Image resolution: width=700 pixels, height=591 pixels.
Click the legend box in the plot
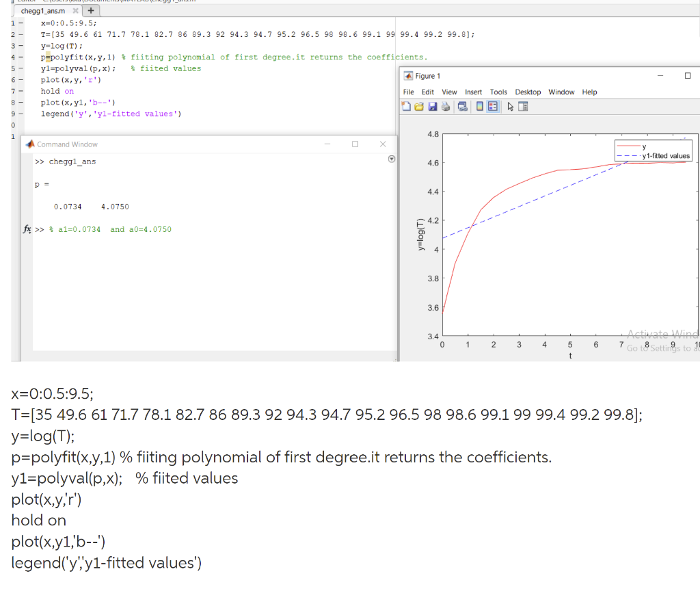pos(653,150)
